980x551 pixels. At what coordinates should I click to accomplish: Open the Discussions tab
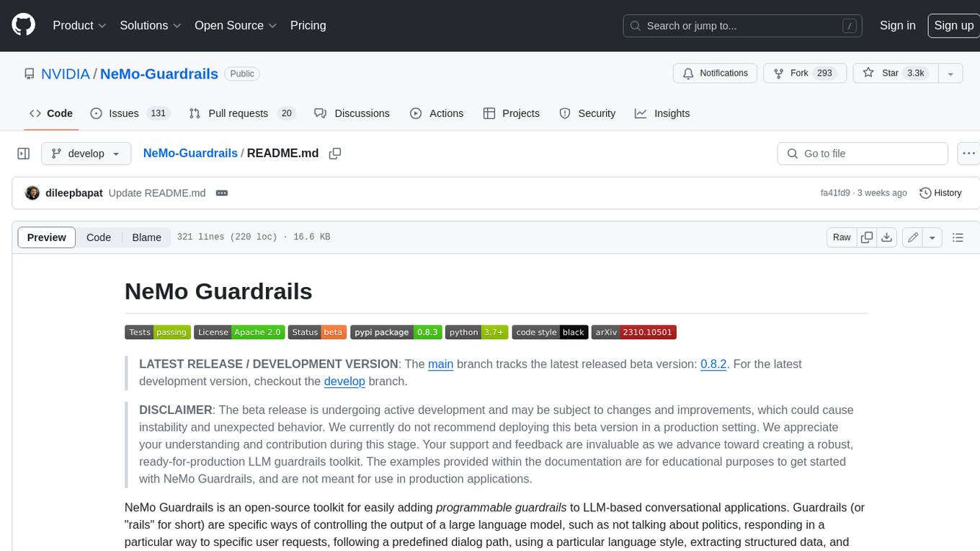352,113
